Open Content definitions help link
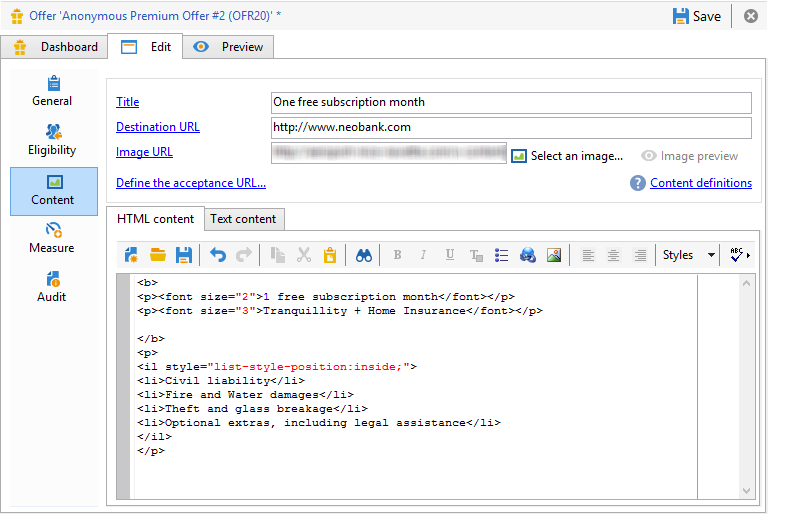Screen dimensions: 798x532 (x=701, y=183)
